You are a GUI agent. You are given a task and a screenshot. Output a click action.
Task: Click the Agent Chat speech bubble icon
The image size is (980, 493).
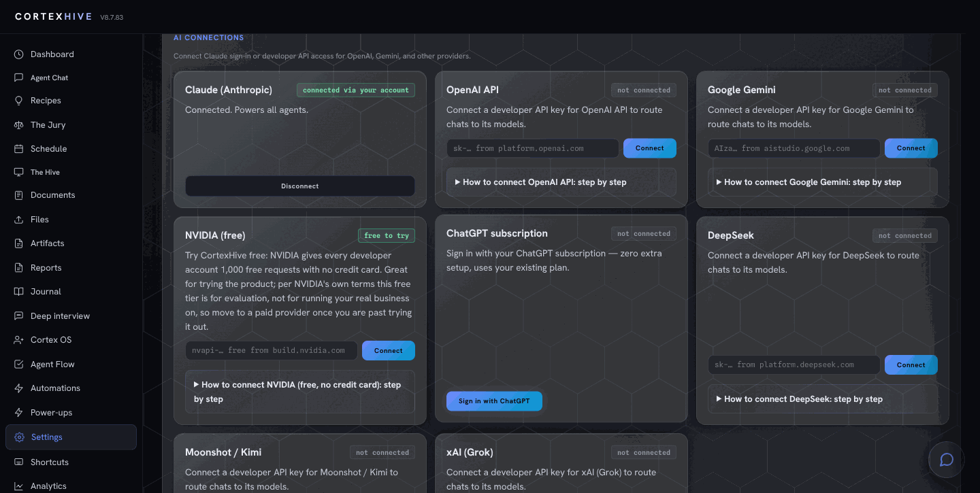19,78
